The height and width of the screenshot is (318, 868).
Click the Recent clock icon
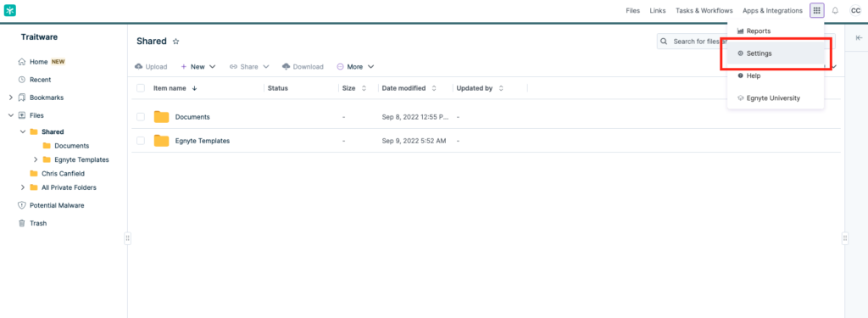[x=22, y=79]
